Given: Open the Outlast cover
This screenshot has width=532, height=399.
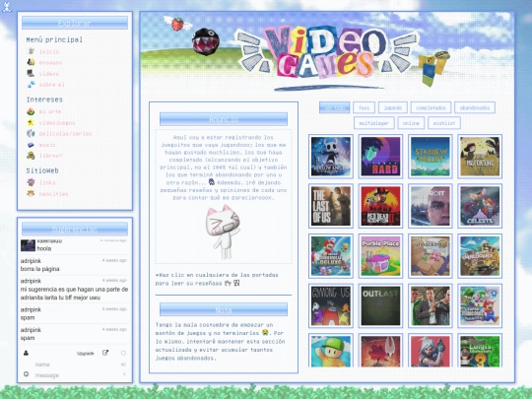Looking at the screenshot, I should pos(380,305).
